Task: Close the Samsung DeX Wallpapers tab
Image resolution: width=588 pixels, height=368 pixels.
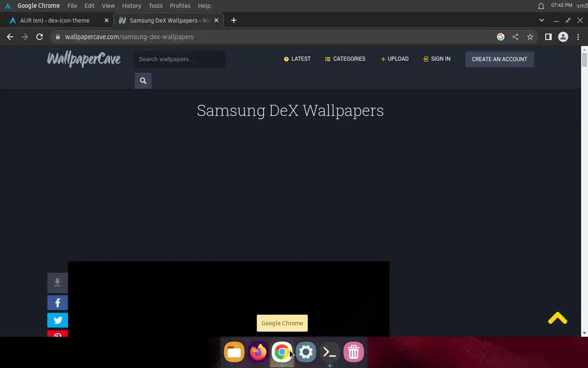Action: coord(216,20)
